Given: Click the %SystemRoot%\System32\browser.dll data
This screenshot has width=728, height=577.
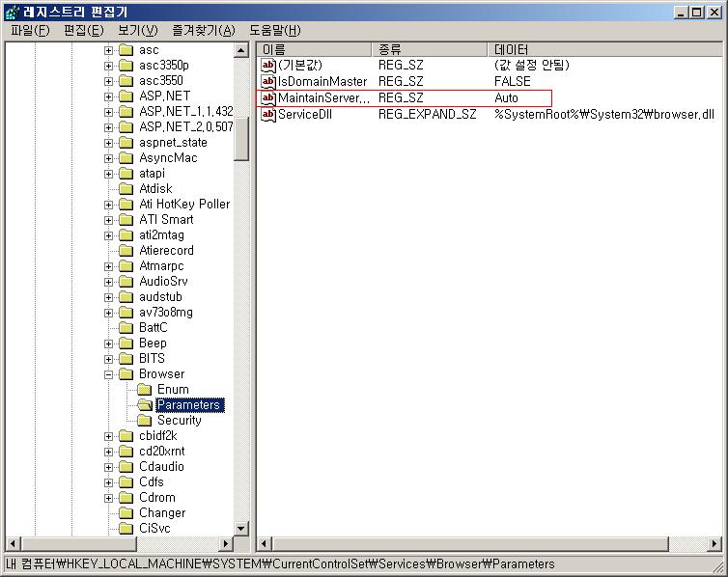Looking at the screenshot, I should pyautogui.click(x=604, y=114).
